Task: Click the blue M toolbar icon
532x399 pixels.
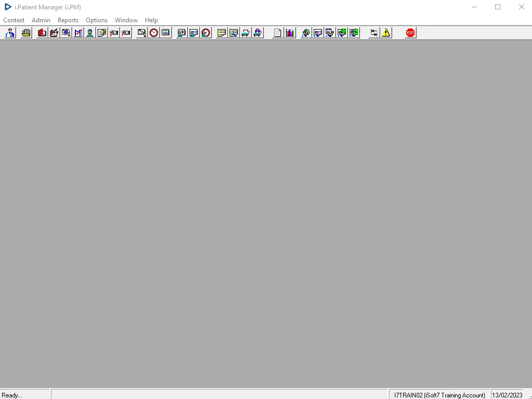Action: tap(78, 33)
